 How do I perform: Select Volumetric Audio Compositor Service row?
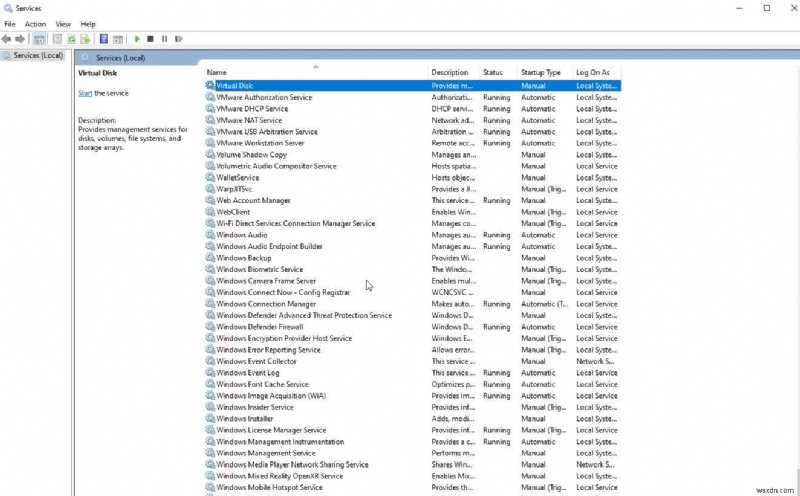(413, 166)
